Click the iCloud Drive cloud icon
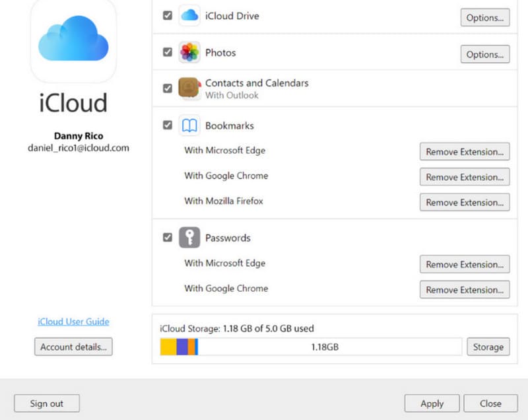The height and width of the screenshot is (420, 528). (189, 15)
